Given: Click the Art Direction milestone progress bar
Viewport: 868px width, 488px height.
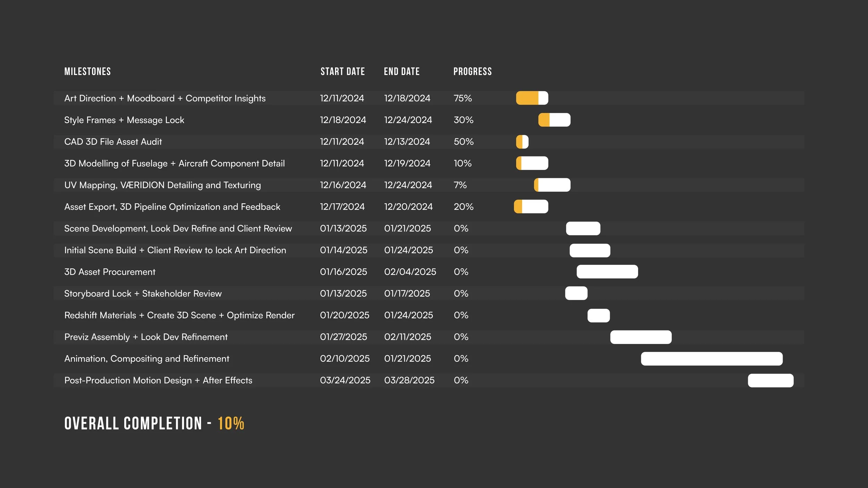Looking at the screenshot, I should [532, 98].
